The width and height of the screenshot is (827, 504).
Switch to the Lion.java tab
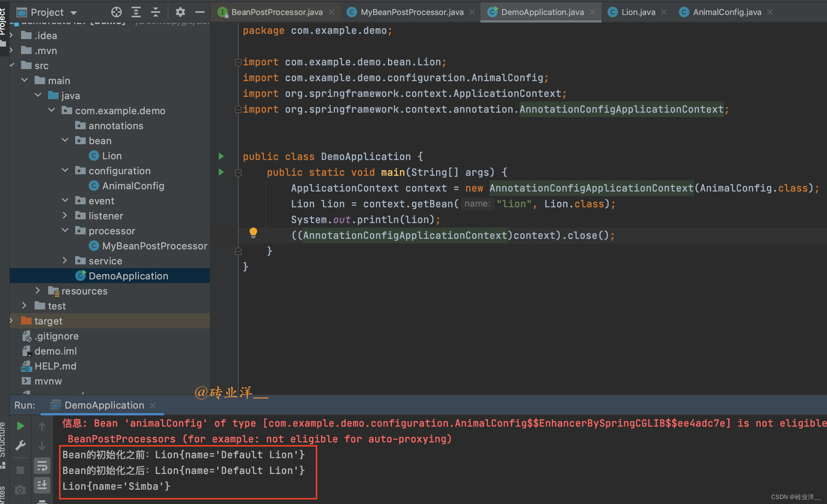(638, 12)
